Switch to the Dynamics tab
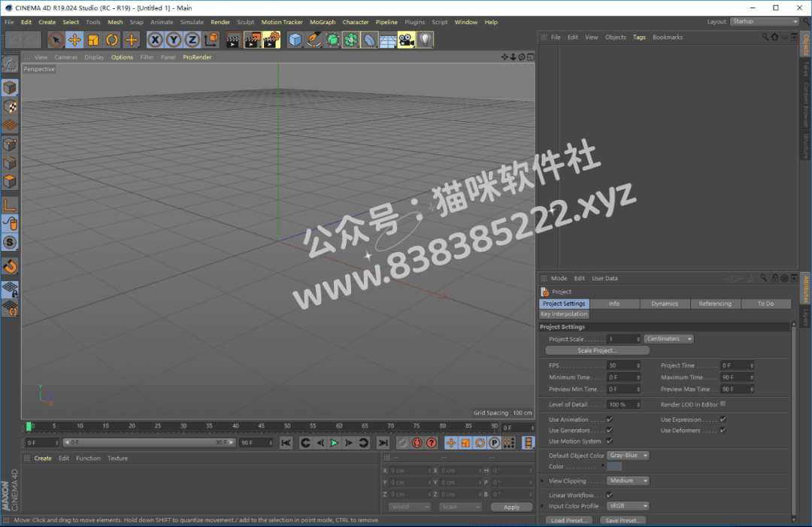The image size is (812, 527). click(665, 304)
